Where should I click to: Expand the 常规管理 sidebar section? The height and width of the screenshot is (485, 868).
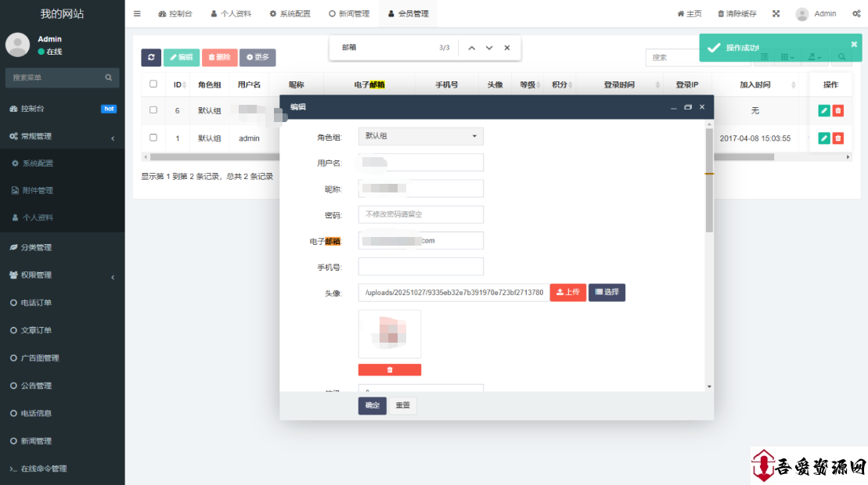point(63,136)
